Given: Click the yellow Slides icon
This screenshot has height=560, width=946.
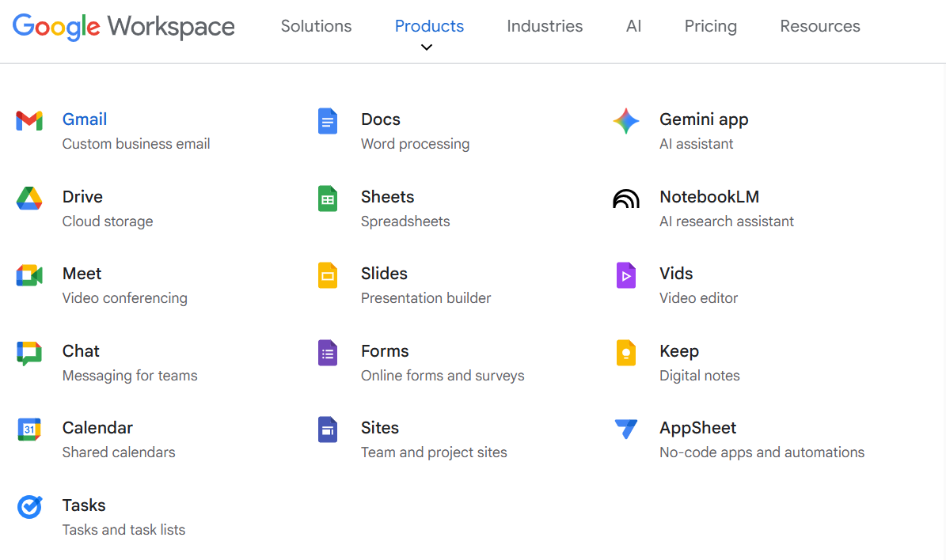Looking at the screenshot, I should point(328,275).
